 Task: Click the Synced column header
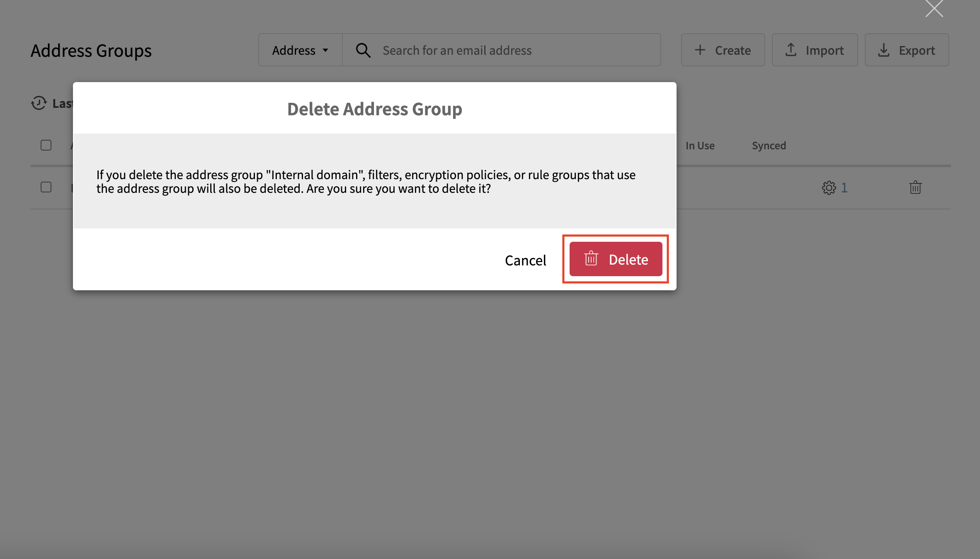pos(769,146)
